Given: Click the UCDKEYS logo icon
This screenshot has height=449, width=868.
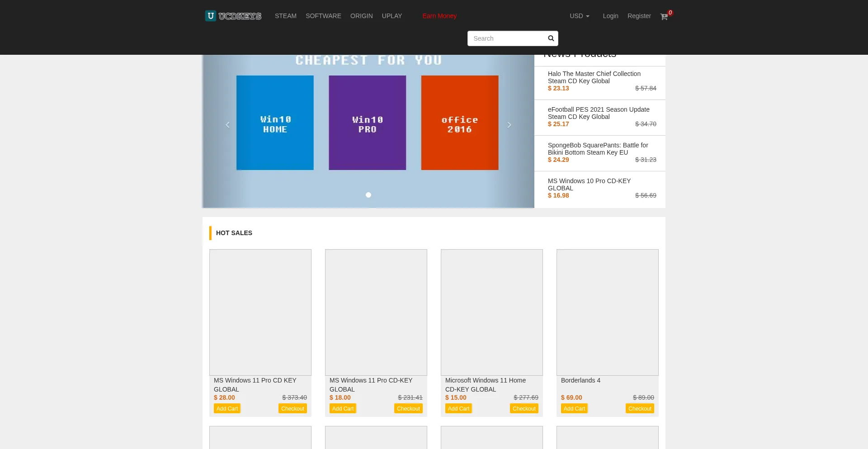Looking at the screenshot, I should coord(211,16).
